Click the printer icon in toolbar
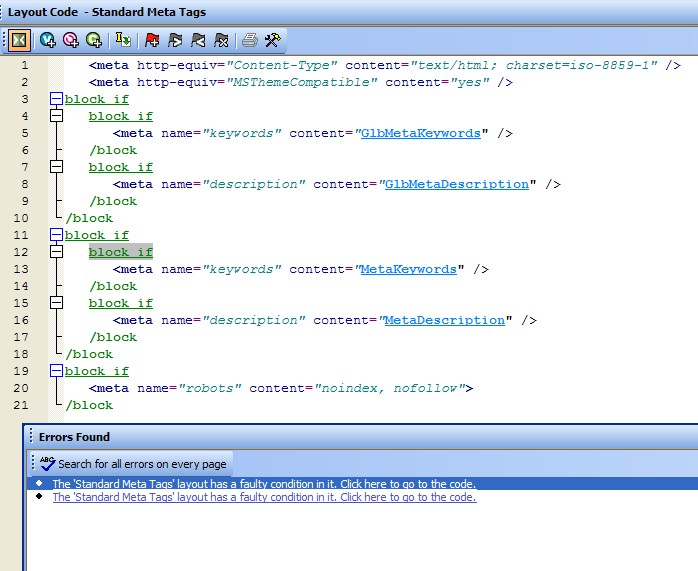Viewport: 698px width, 571px height. (x=249, y=40)
